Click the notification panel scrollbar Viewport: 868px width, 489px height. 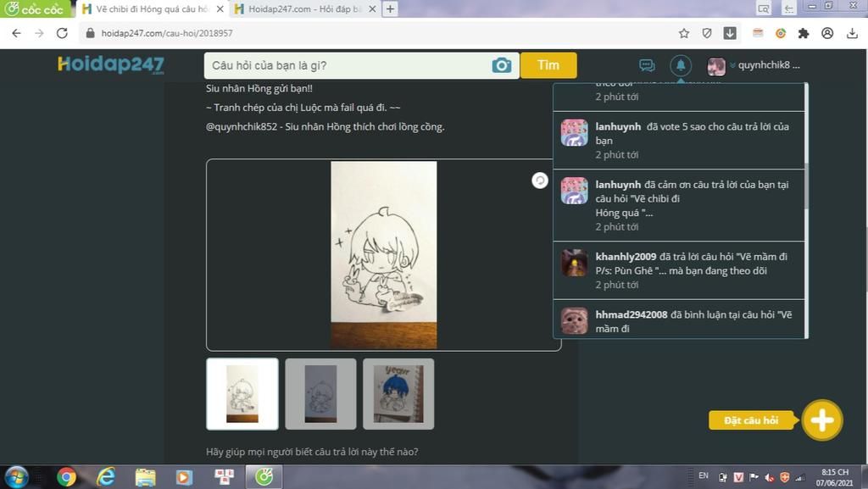pyautogui.click(x=807, y=186)
